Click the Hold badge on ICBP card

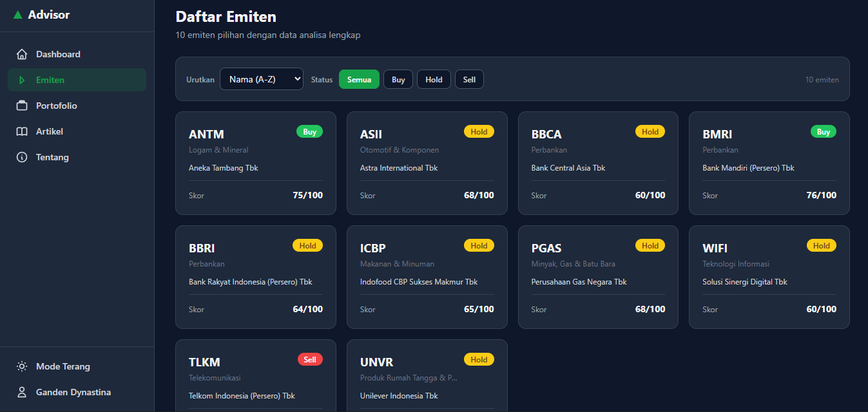479,245
